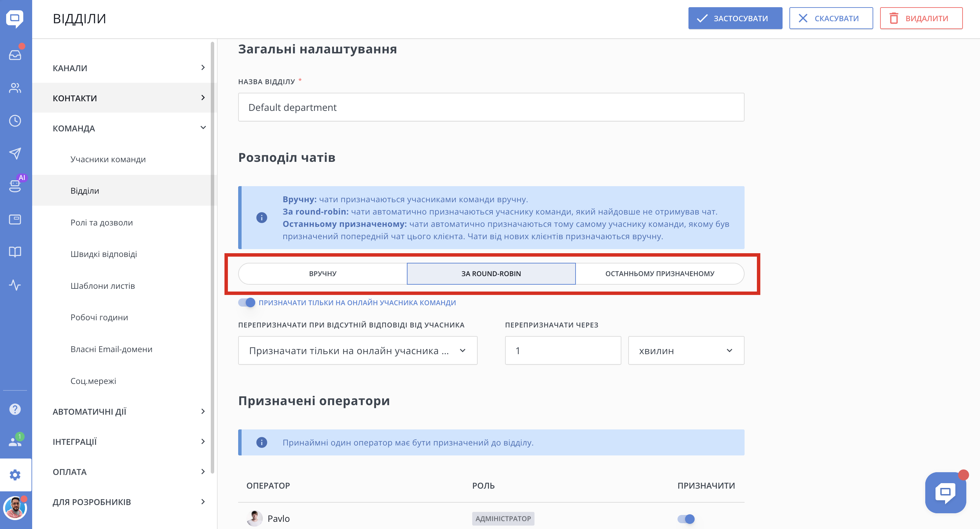The height and width of the screenshot is (529, 980).
Task: Expand the 'Канали' settings section
Action: click(129, 68)
